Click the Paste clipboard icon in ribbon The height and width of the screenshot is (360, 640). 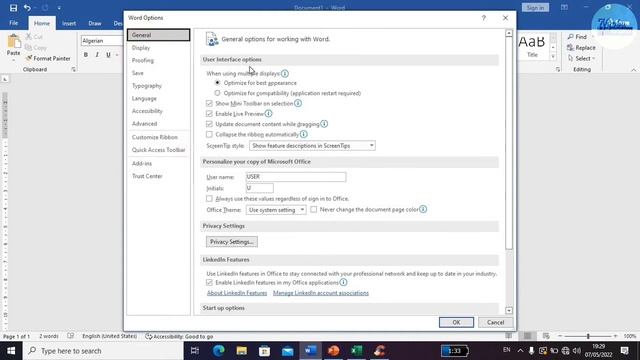13,42
